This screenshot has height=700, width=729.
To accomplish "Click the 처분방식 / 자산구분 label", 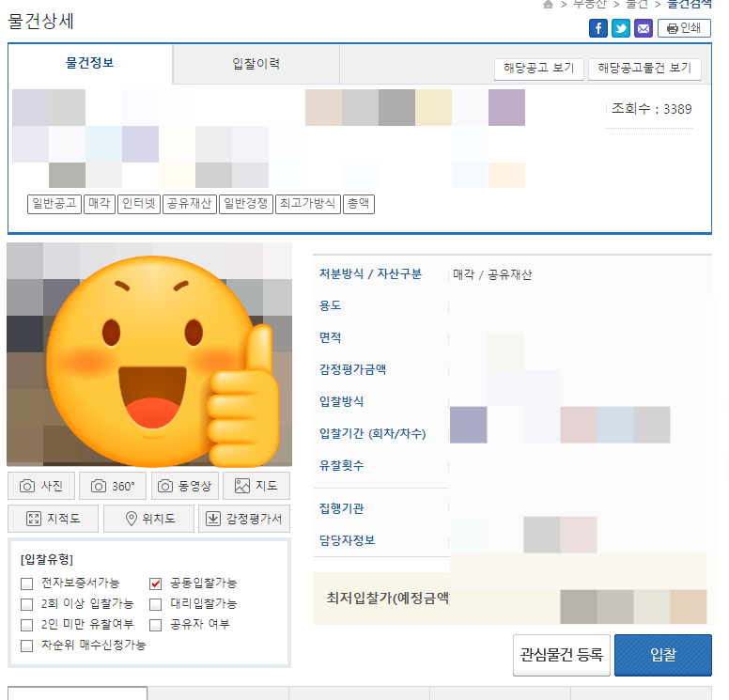I will (370, 274).
